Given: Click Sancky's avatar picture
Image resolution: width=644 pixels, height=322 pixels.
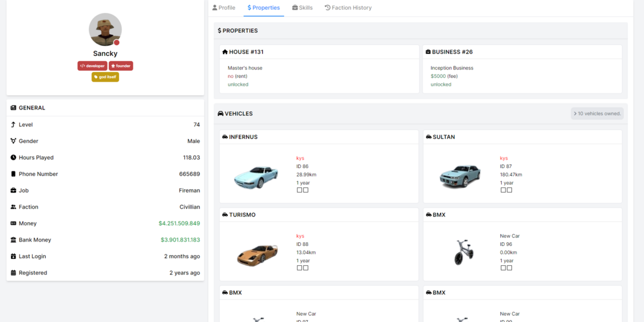Looking at the screenshot, I should (105, 29).
